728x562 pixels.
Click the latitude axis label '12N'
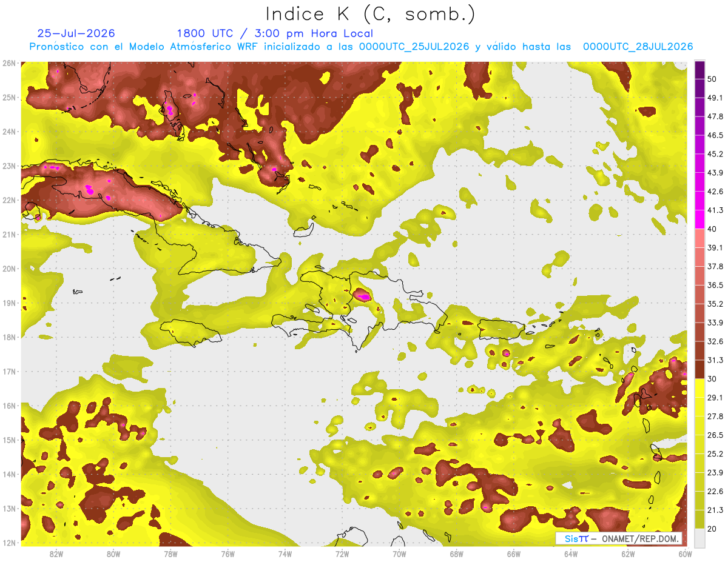(x=9, y=543)
